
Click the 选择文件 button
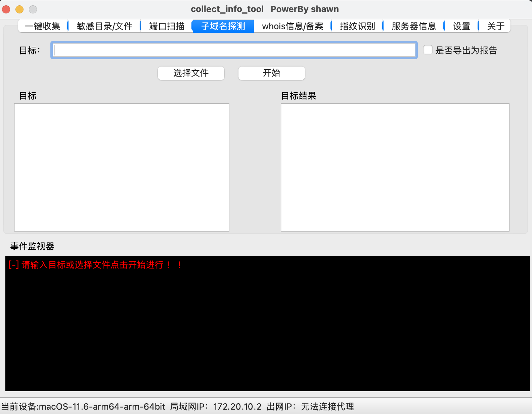[x=191, y=73]
